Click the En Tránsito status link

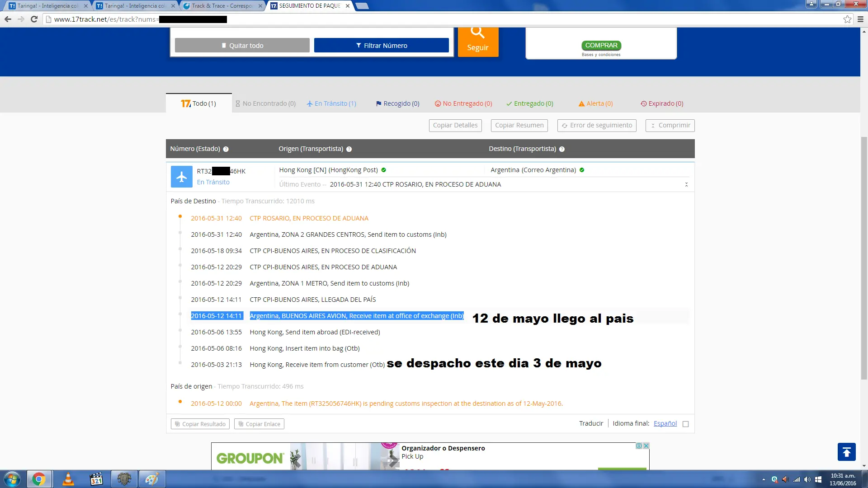[x=213, y=182]
